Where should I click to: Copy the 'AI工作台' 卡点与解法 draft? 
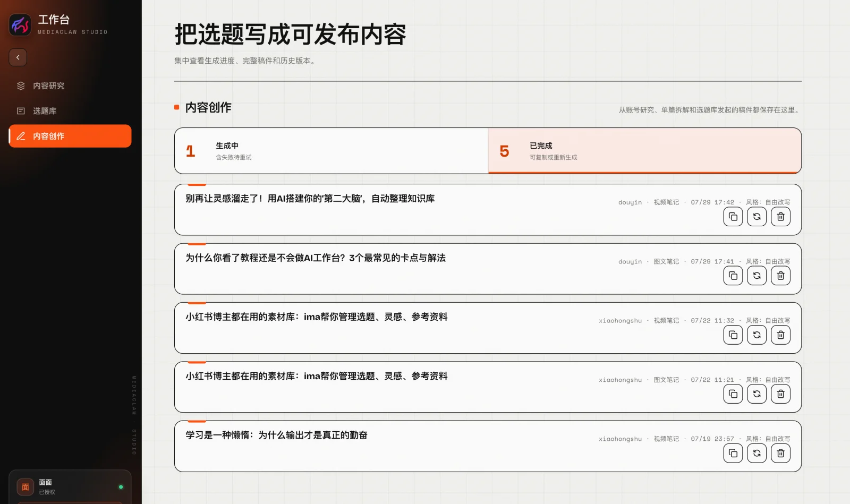pyautogui.click(x=733, y=276)
